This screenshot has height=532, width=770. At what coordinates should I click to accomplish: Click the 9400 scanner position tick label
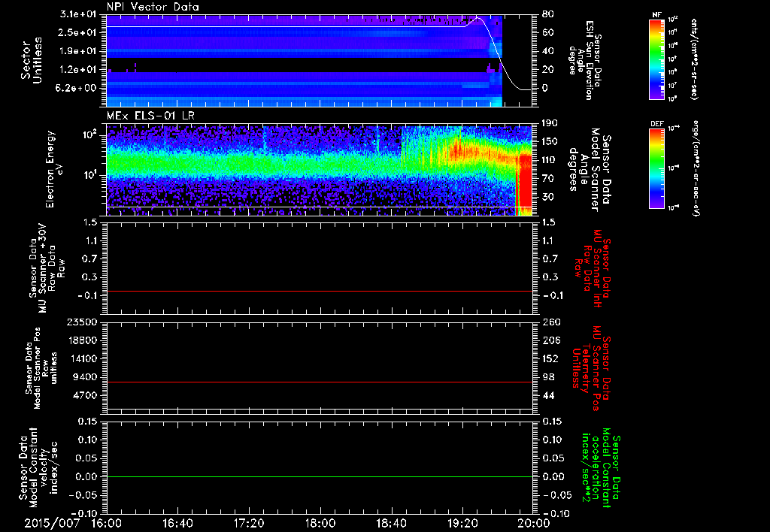[85, 377]
